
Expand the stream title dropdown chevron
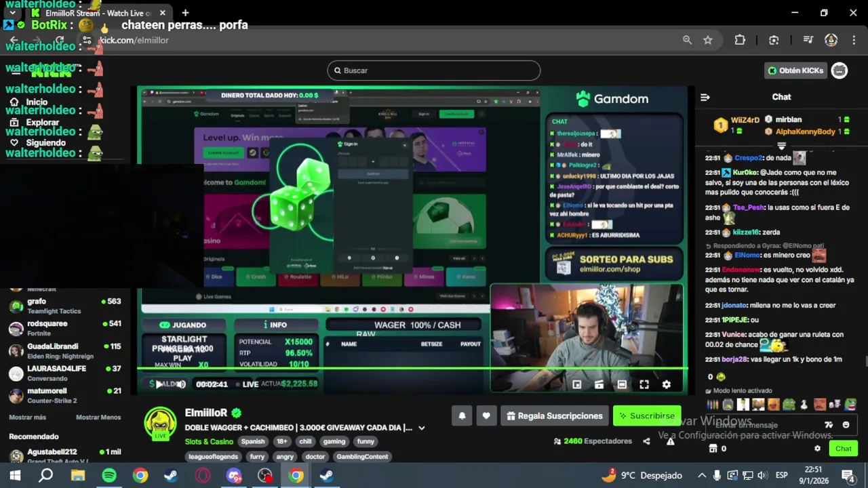click(421, 428)
